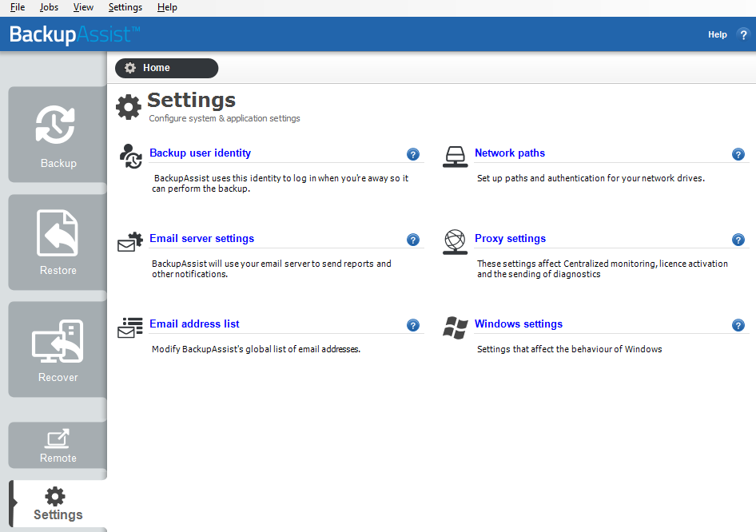Open help for Windows settings

[x=738, y=325]
